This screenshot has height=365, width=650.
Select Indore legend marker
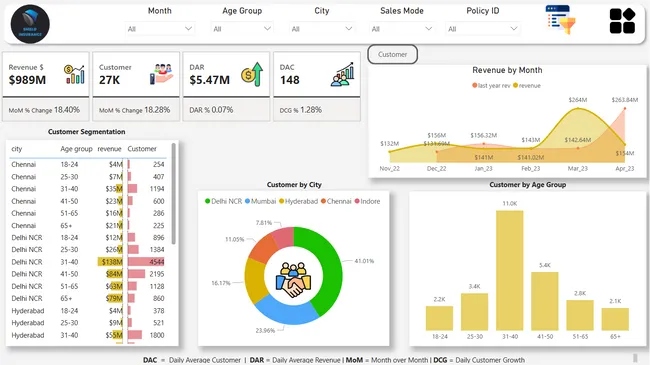point(357,201)
